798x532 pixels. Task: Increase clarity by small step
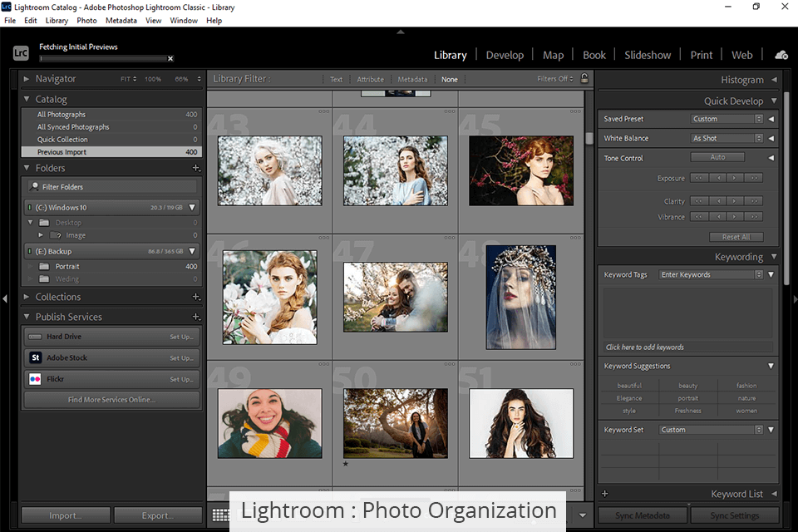point(735,201)
